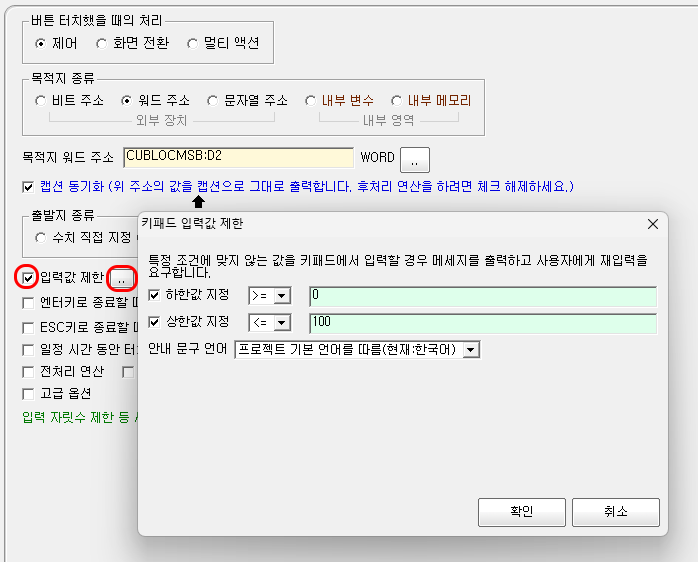Click the 확인 button

pyautogui.click(x=522, y=512)
